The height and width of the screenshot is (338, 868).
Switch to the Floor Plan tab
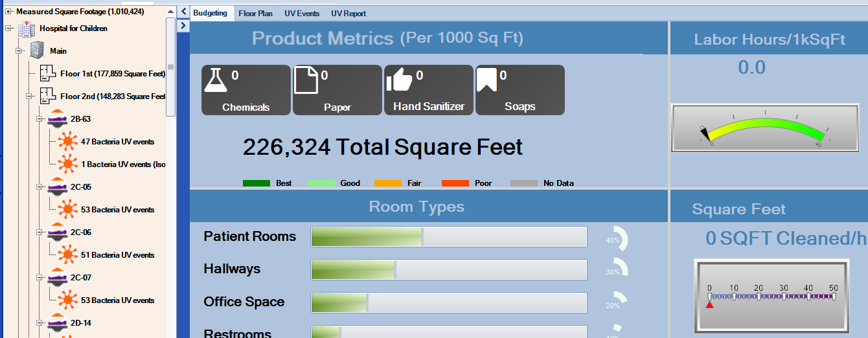coord(255,14)
